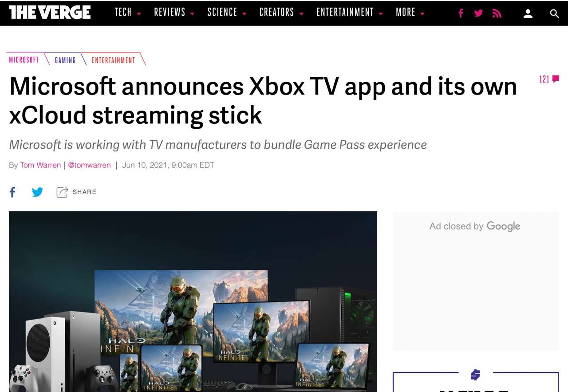Click the SHARE label

coord(84,192)
